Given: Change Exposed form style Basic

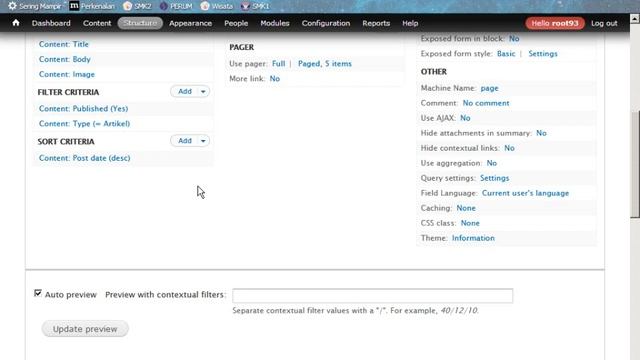Looking at the screenshot, I should point(506,54).
